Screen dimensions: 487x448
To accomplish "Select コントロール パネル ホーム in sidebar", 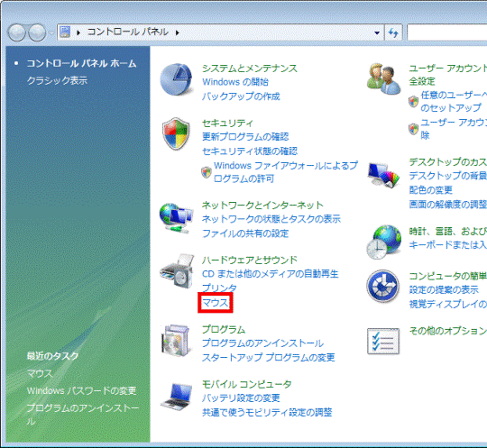I will point(81,63).
